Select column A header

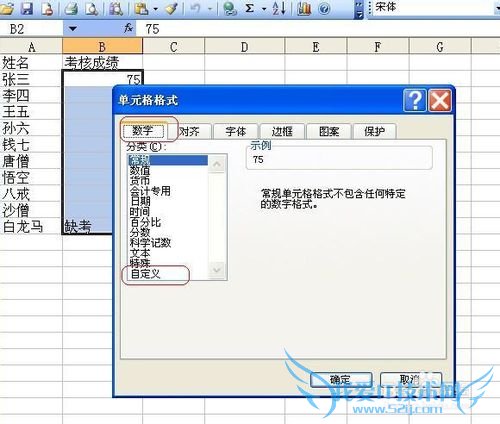click(x=31, y=47)
